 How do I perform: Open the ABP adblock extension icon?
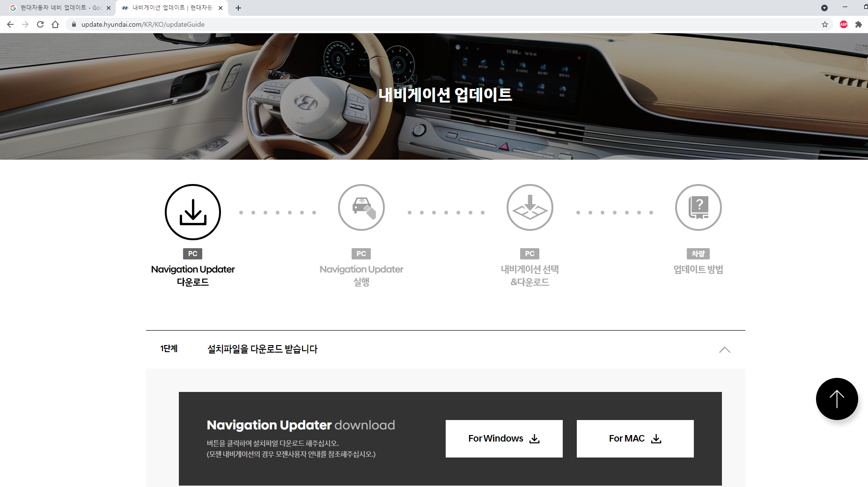(x=844, y=24)
